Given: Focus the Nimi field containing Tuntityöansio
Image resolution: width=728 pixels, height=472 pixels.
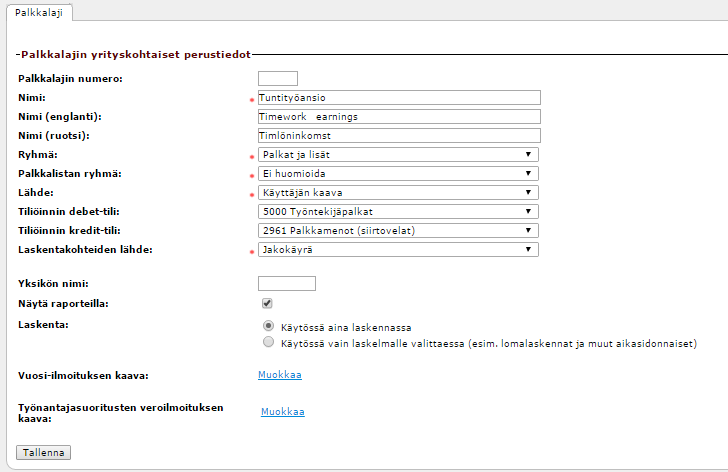Looking at the screenshot, I should 398,98.
